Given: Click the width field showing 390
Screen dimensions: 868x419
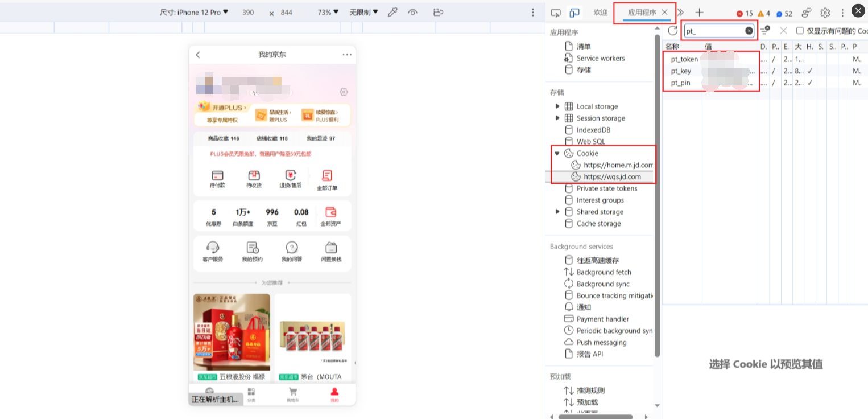Looking at the screenshot, I should coord(248,13).
